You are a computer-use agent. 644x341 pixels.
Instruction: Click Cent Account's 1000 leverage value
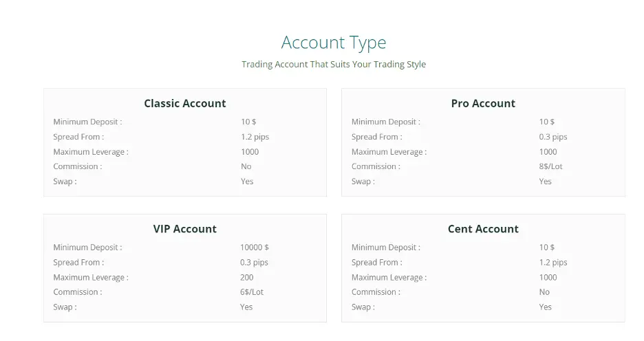click(x=548, y=278)
